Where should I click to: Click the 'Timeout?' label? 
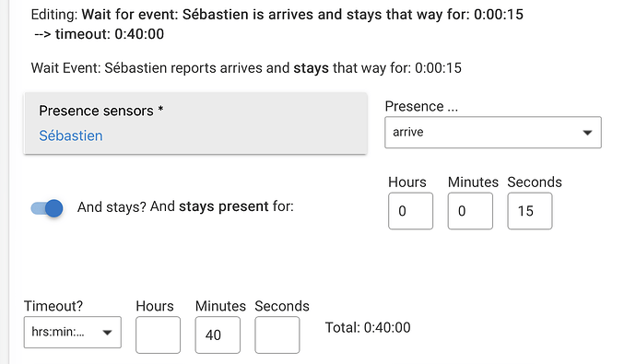[x=53, y=306]
